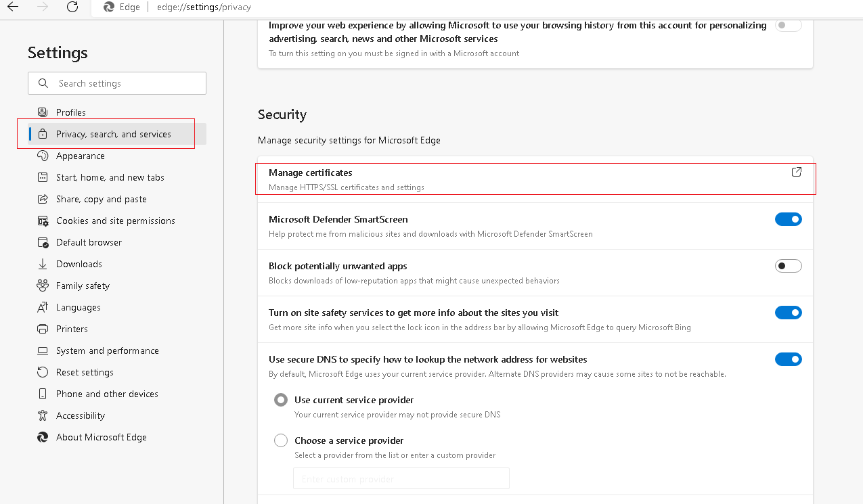Select Use current service provider radio

tap(281, 400)
